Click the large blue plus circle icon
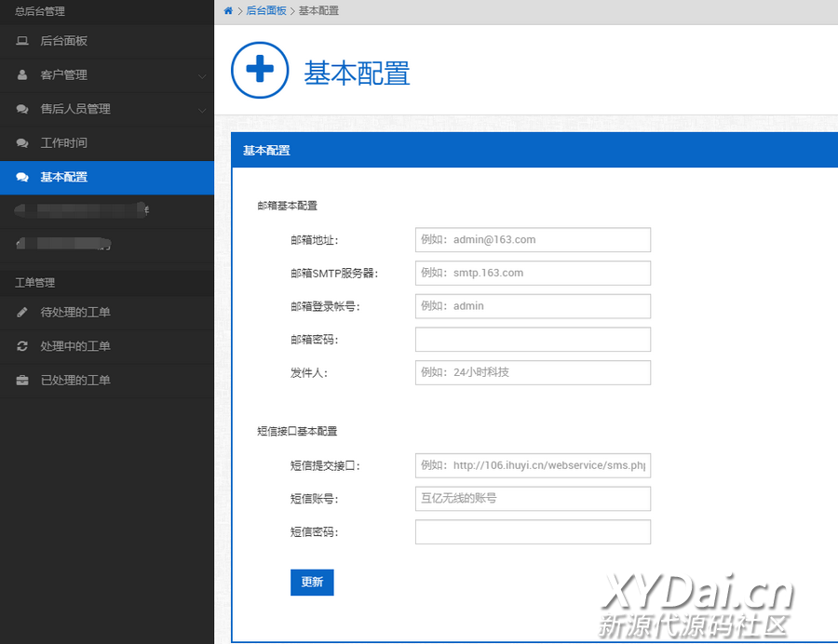838x644 pixels. 260,70
